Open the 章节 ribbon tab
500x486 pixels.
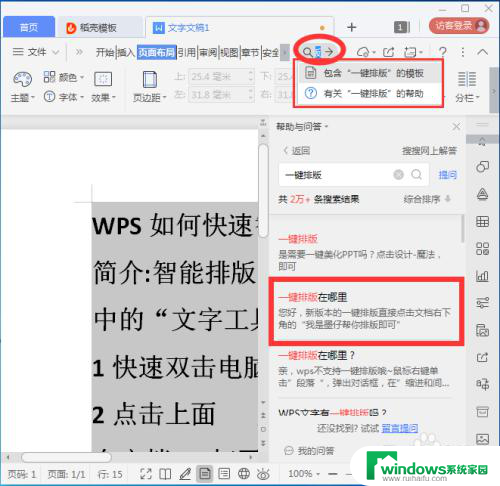(x=250, y=52)
